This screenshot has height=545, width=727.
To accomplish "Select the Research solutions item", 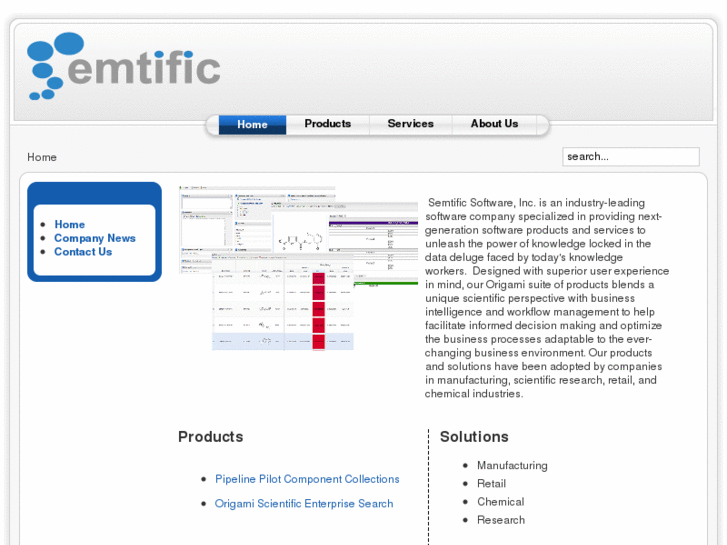I will (x=501, y=520).
